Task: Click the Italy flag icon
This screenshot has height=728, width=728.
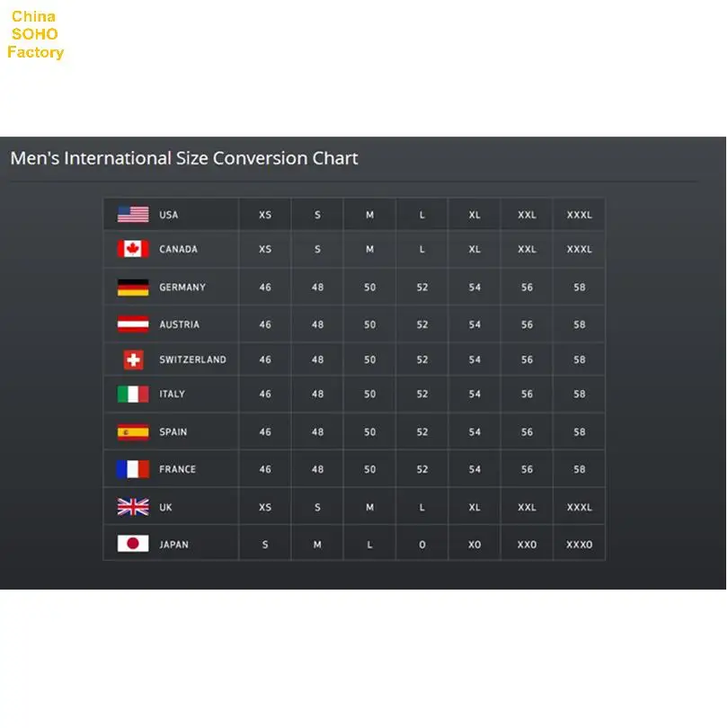Action: [133, 394]
